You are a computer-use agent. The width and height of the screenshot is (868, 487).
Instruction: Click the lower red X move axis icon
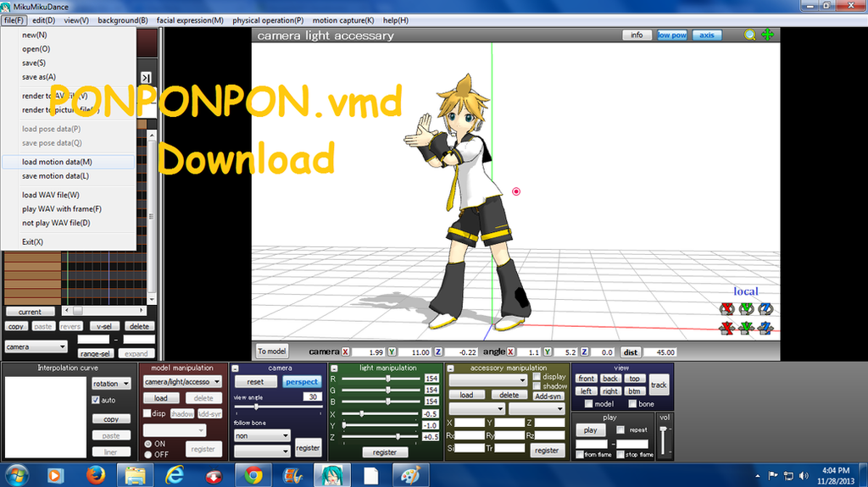tap(726, 328)
